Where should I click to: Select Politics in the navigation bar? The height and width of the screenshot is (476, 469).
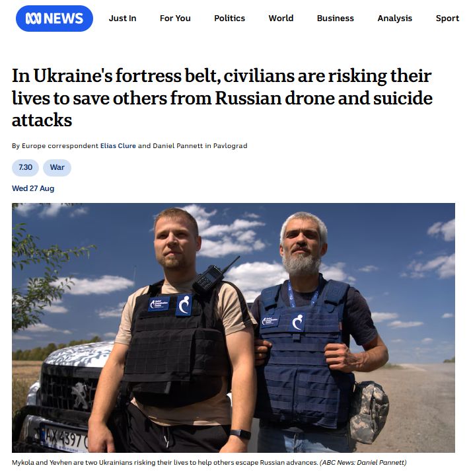click(229, 19)
